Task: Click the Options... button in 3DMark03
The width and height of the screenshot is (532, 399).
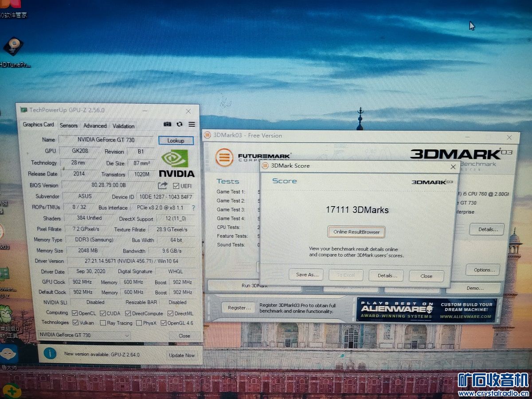Action: click(x=482, y=270)
